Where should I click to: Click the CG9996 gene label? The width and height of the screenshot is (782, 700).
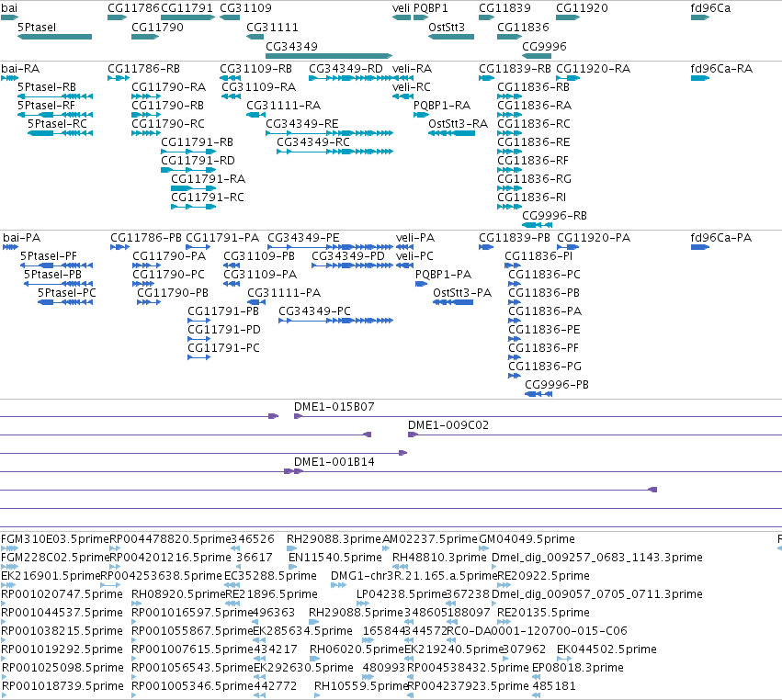pos(544,46)
